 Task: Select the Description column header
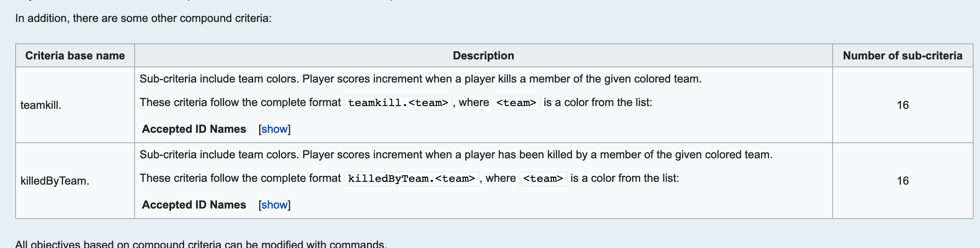click(x=483, y=55)
